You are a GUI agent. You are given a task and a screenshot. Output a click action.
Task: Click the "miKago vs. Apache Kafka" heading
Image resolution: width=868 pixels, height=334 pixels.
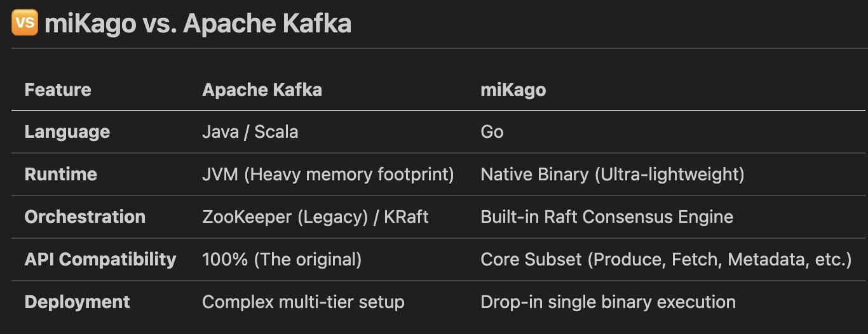pos(198,24)
